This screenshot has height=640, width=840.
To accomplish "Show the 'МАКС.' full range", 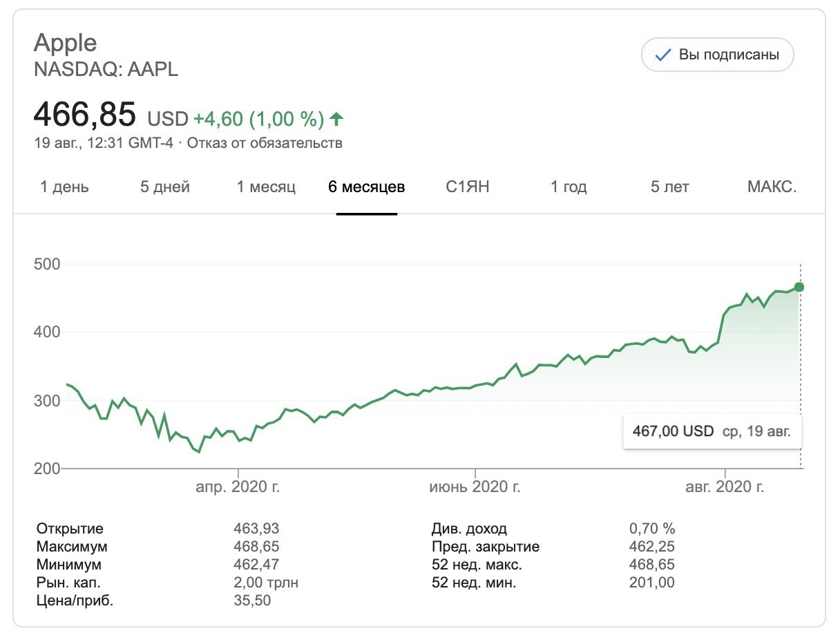I will (x=772, y=187).
